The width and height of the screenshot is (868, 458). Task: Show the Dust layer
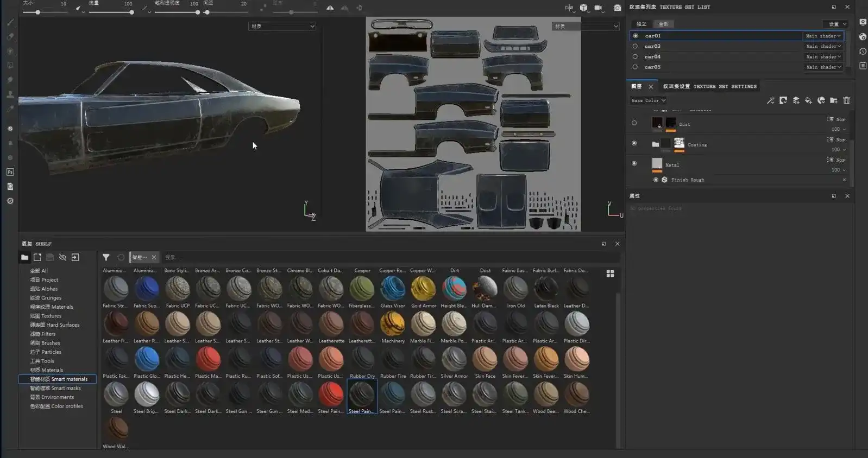coord(634,123)
